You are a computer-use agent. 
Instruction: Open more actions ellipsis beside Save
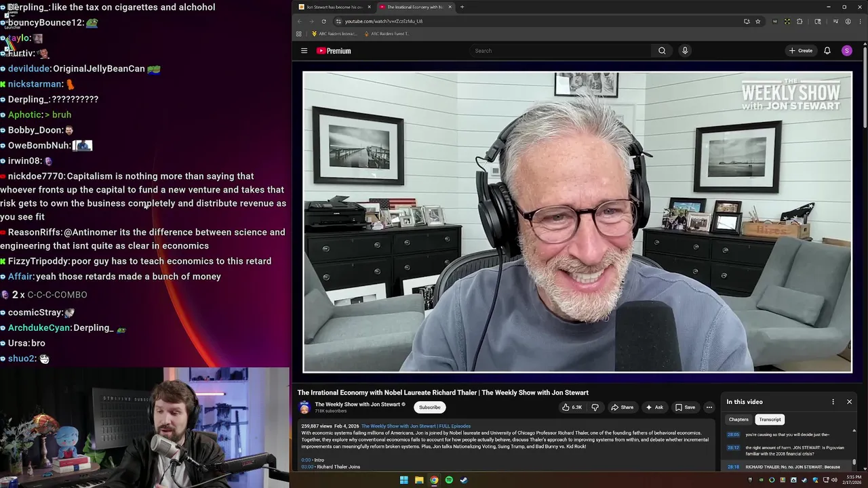pos(709,407)
